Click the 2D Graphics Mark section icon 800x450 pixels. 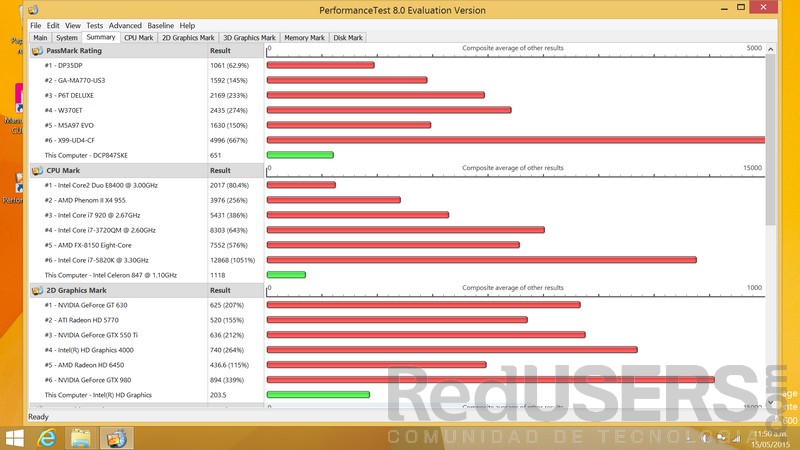pos(37,290)
